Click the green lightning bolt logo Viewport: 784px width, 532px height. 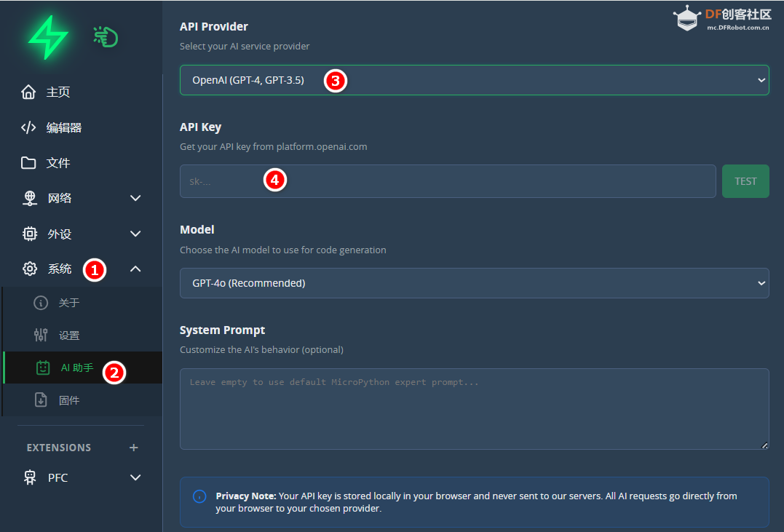pos(48,36)
